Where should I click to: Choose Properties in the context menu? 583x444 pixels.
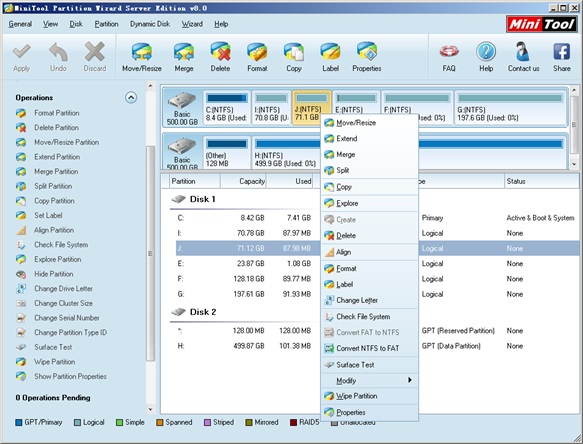point(369,412)
